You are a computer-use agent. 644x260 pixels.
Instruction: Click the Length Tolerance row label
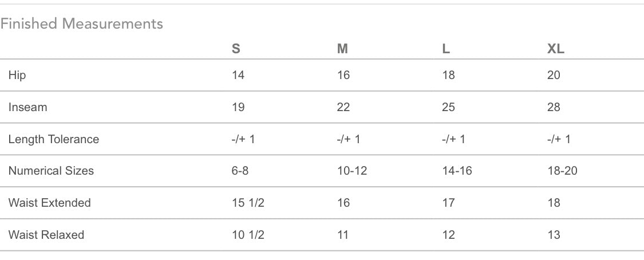pyautogui.click(x=54, y=139)
